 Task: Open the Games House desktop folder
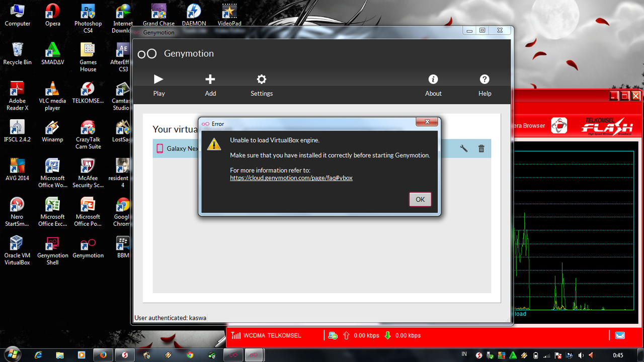[88, 57]
